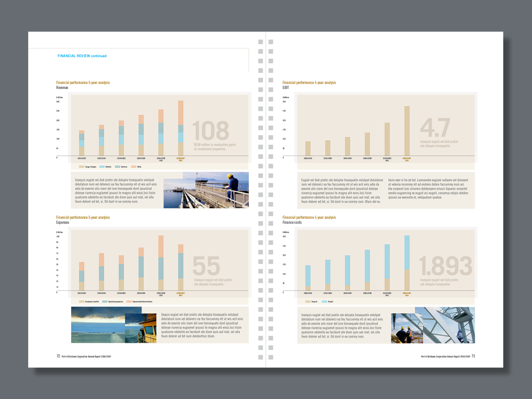Select the EBIT chart subtitle

286,88
